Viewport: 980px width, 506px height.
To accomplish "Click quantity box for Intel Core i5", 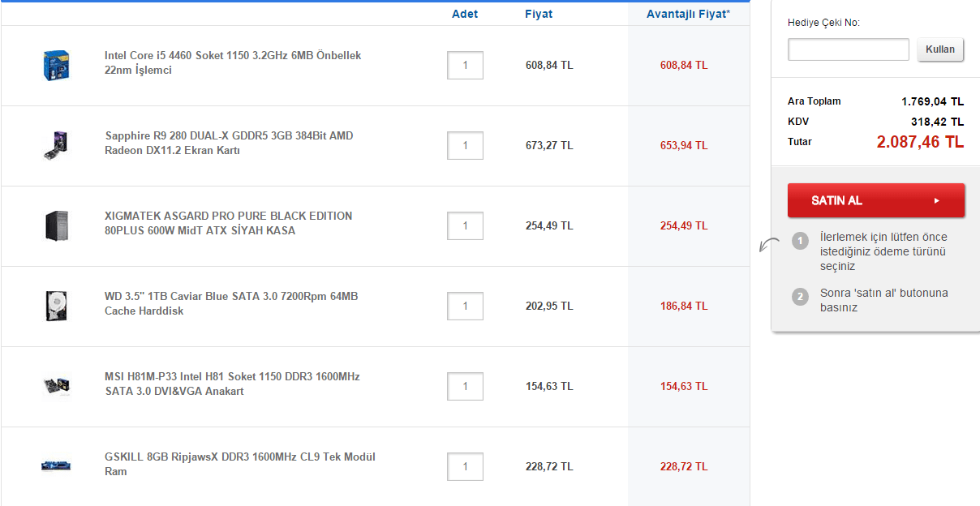I will click(465, 66).
